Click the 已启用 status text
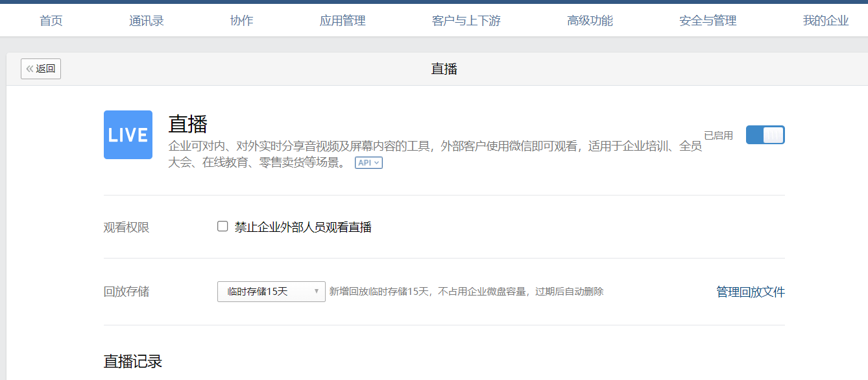The image size is (868, 380). click(x=719, y=135)
